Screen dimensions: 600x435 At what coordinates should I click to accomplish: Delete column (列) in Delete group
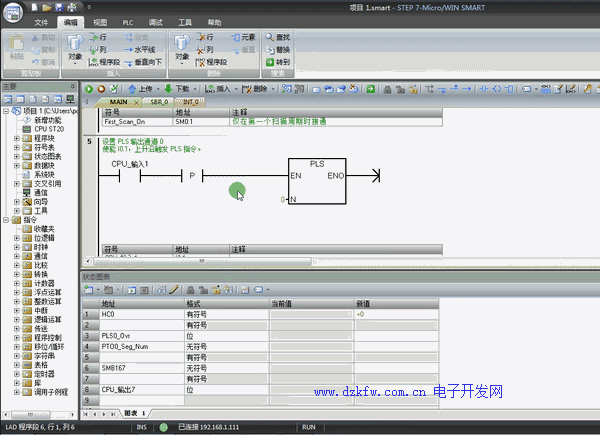coord(205,49)
